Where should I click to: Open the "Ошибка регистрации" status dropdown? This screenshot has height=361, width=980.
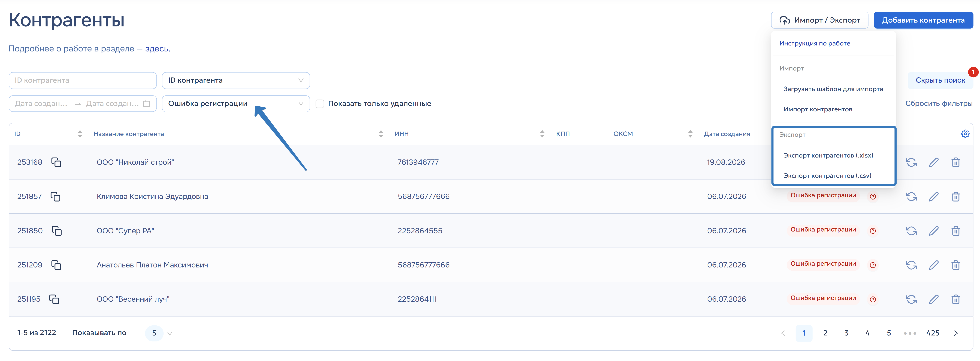point(236,104)
